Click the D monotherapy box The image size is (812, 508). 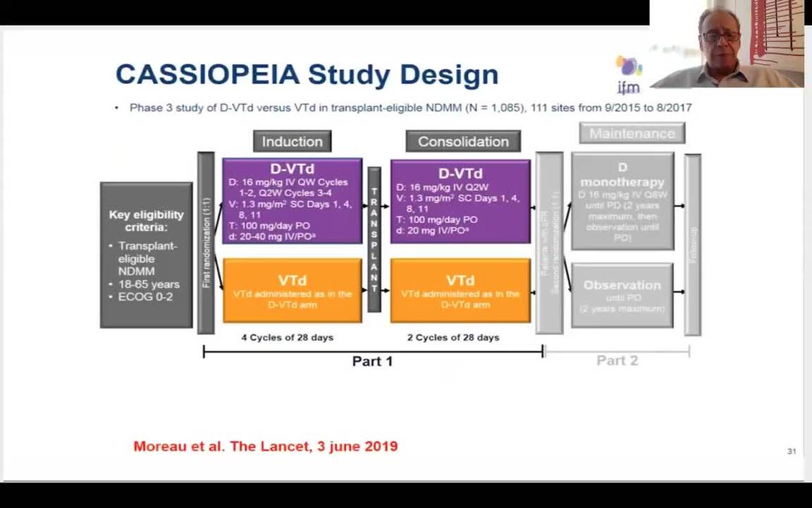click(x=622, y=202)
